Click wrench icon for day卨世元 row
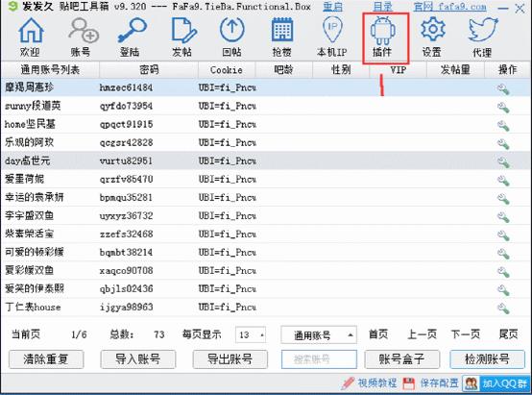Image resolution: width=532 pixels, height=395 pixels. click(503, 162)
